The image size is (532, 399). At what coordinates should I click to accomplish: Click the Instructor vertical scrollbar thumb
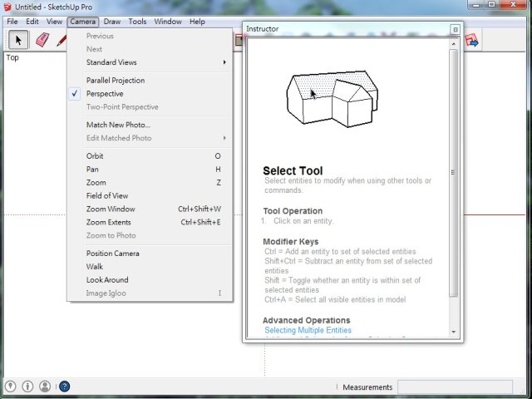(453, 173)
